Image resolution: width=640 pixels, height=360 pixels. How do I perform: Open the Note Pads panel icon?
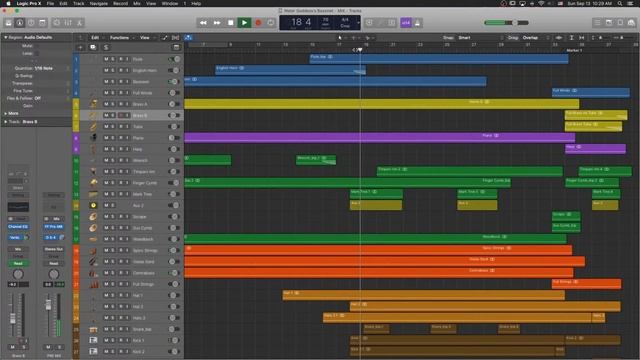coord(609,23)
